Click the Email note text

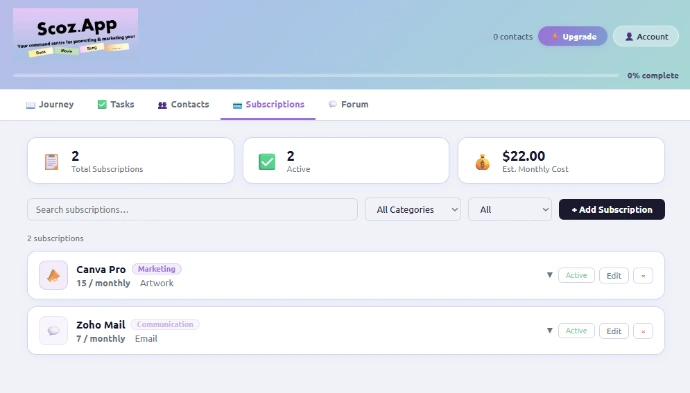146,338
